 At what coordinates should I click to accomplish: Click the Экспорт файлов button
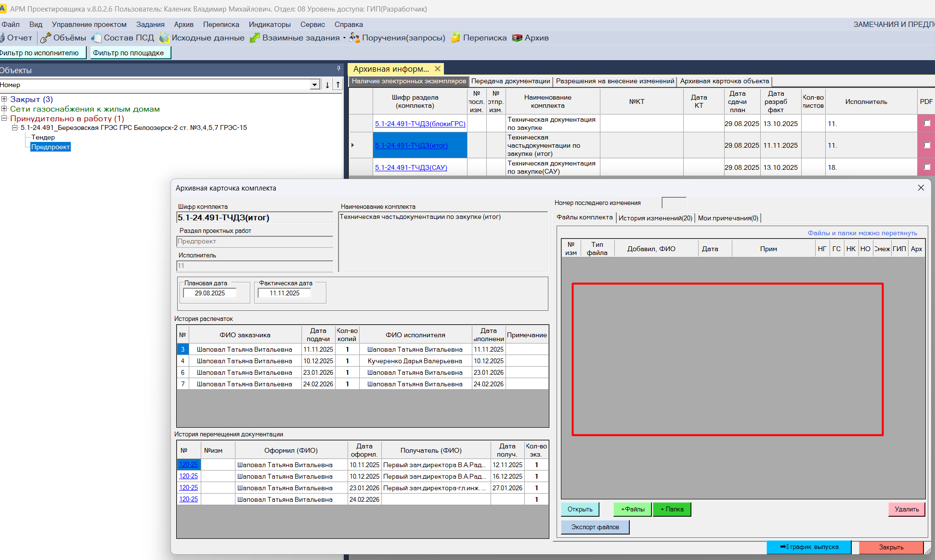coord(595,527)
